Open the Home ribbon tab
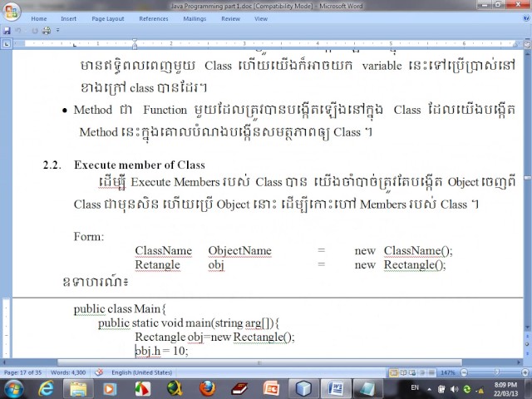Viewport: 532px width, 399px height. coord(39,19)
